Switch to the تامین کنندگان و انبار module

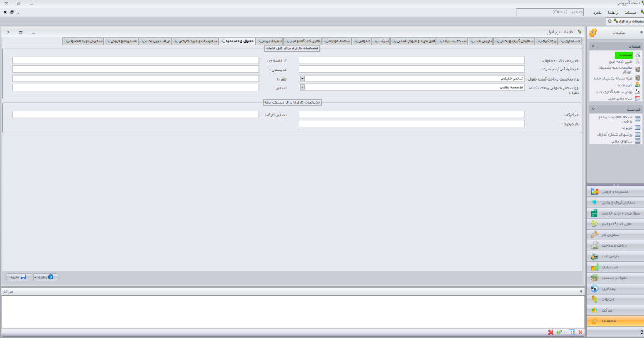coord(615,224)
